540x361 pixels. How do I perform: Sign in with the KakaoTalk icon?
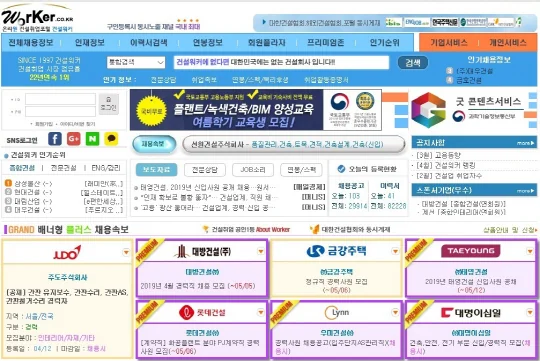tap(111, 139)
